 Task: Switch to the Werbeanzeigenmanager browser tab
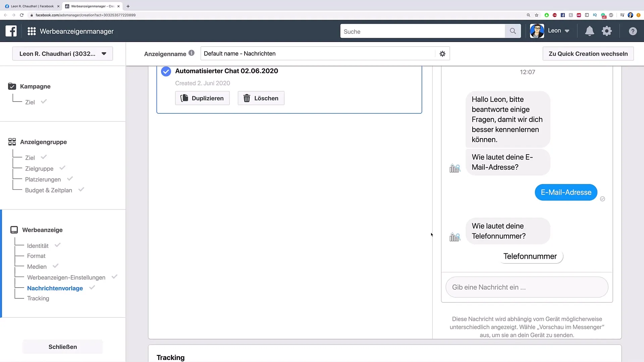(92, 6)
